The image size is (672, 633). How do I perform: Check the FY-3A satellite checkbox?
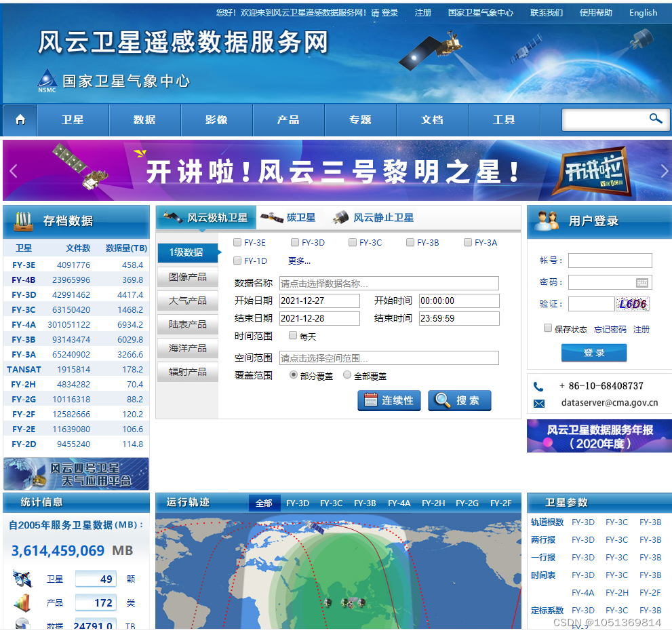(468, 242)
